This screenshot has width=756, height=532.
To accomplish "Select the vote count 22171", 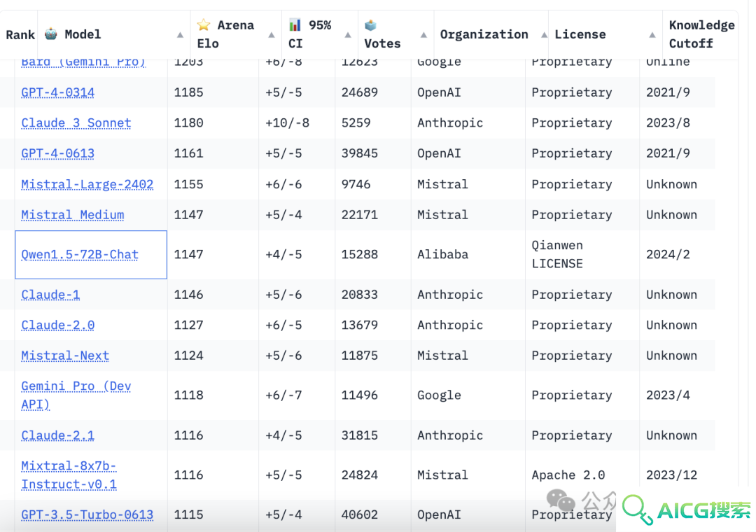I will pos(360,215).
